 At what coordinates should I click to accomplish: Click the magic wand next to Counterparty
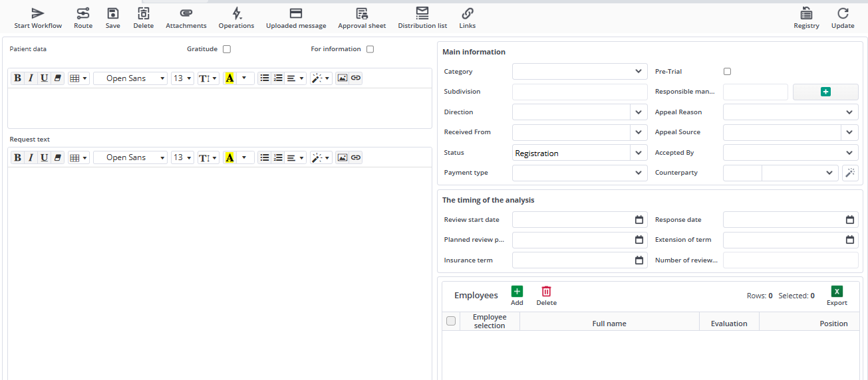tap(850, 173)
